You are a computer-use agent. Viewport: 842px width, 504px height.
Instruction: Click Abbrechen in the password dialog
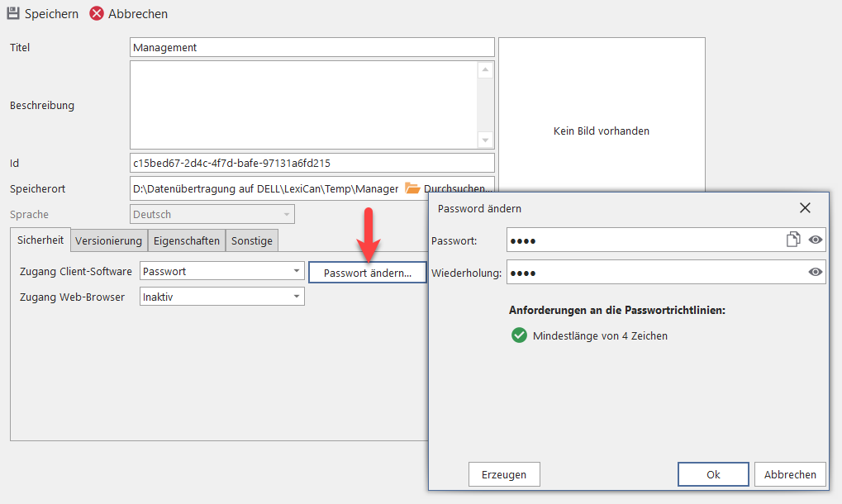point(789,474)
